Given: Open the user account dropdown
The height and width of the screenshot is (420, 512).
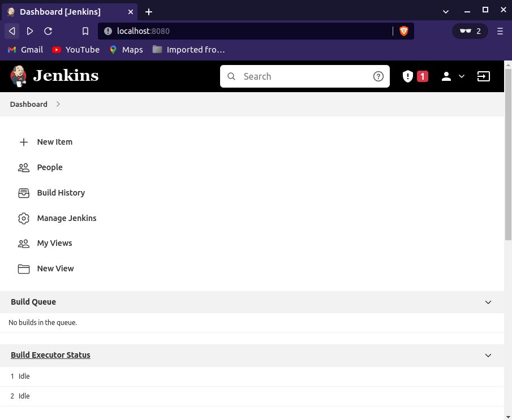Looking at the screenshot, I should [x=453, y=76].
